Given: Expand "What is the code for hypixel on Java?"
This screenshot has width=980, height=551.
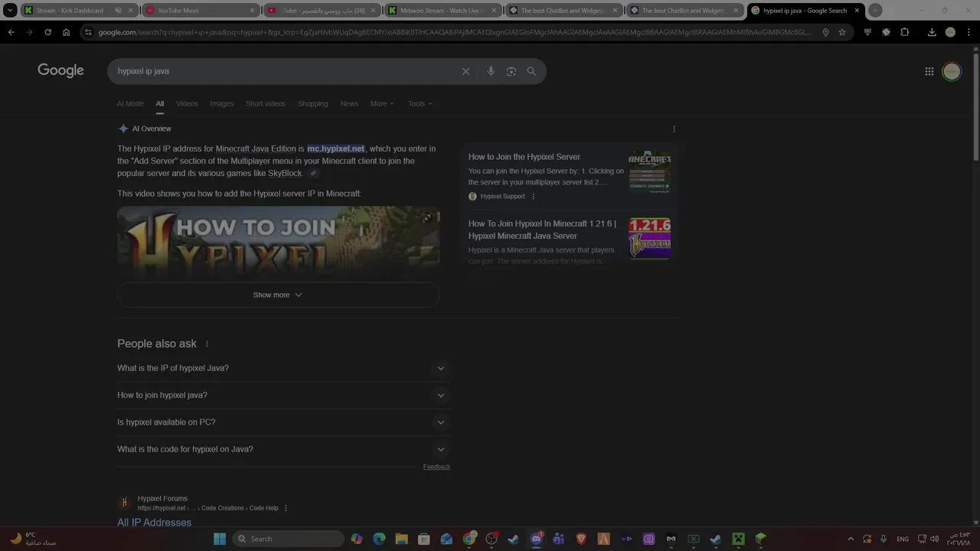Looking at the screenshot, I should pyautogui.click(x=283, y=449).
